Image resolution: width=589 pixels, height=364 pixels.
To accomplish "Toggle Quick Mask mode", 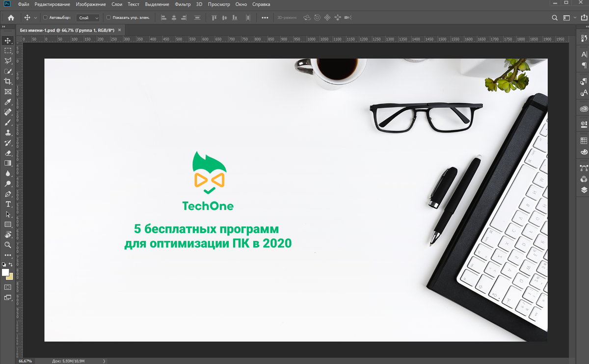I will (7, 287).
